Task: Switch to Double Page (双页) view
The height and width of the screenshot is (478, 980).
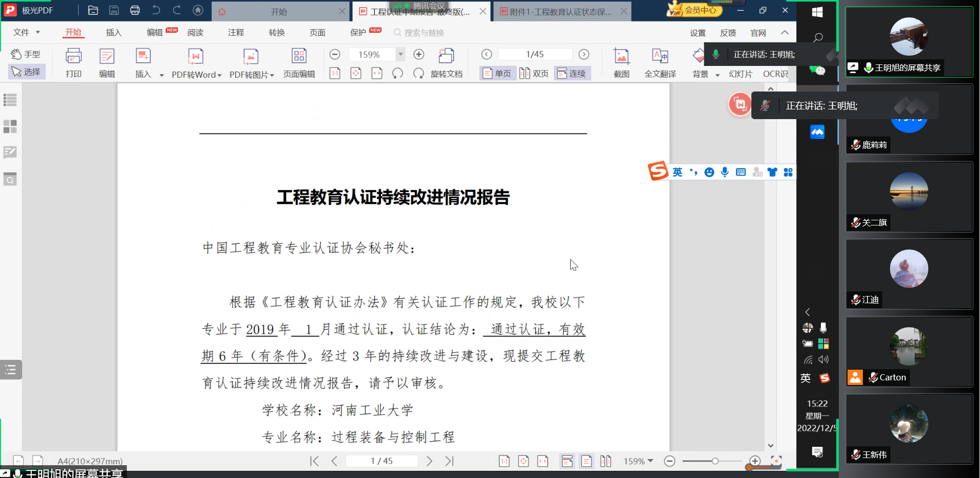Action: coord(534,74)
